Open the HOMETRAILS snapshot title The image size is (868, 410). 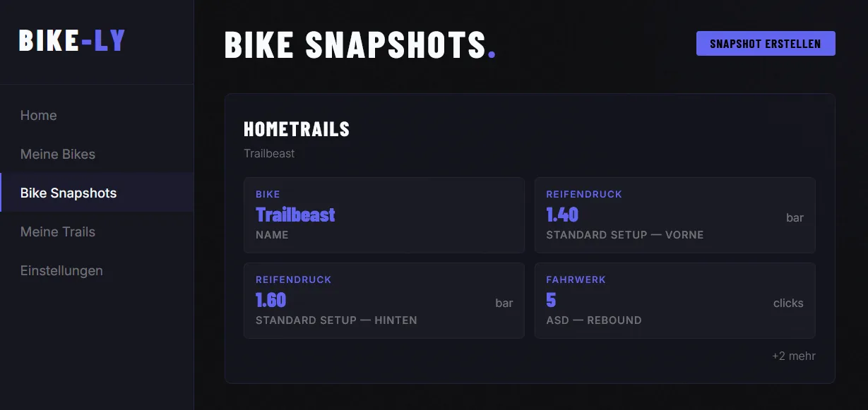(297, 129)
